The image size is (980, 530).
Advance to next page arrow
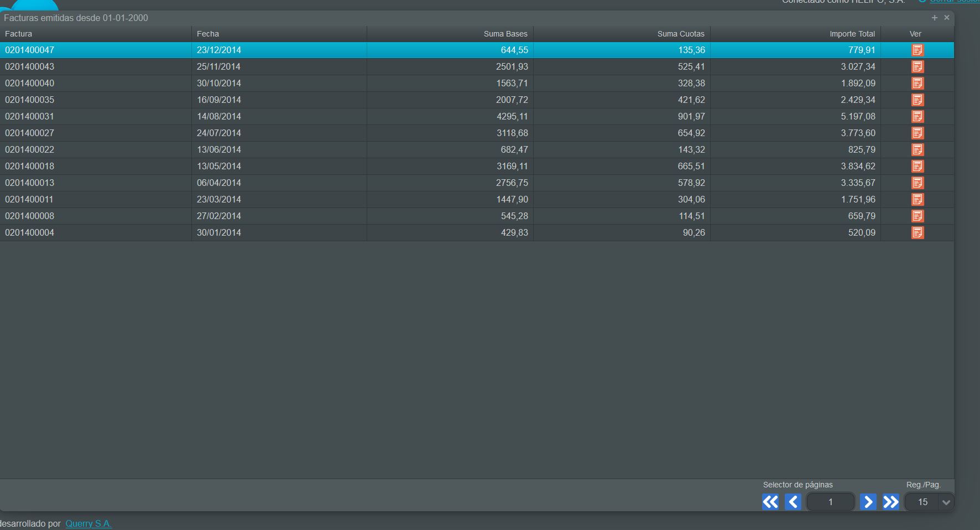tap(868, 502)
